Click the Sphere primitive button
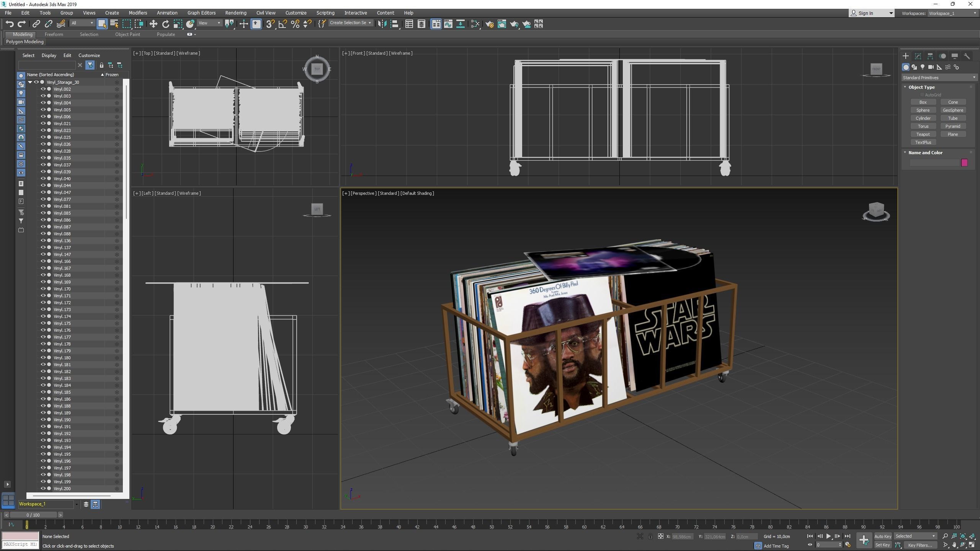Screen dimensions: 980x551 coord(923,110)
